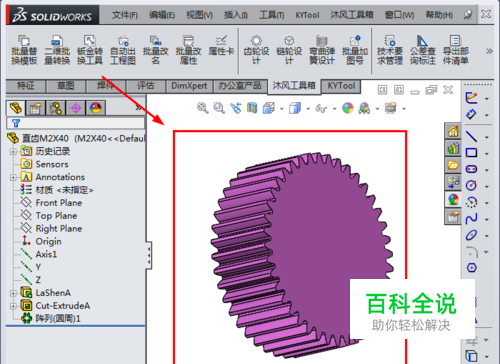Image resolution: width=500 pixels, height=364 pixels.
Task: Open the 属性卡 tool
Action: tap(221, 46)
